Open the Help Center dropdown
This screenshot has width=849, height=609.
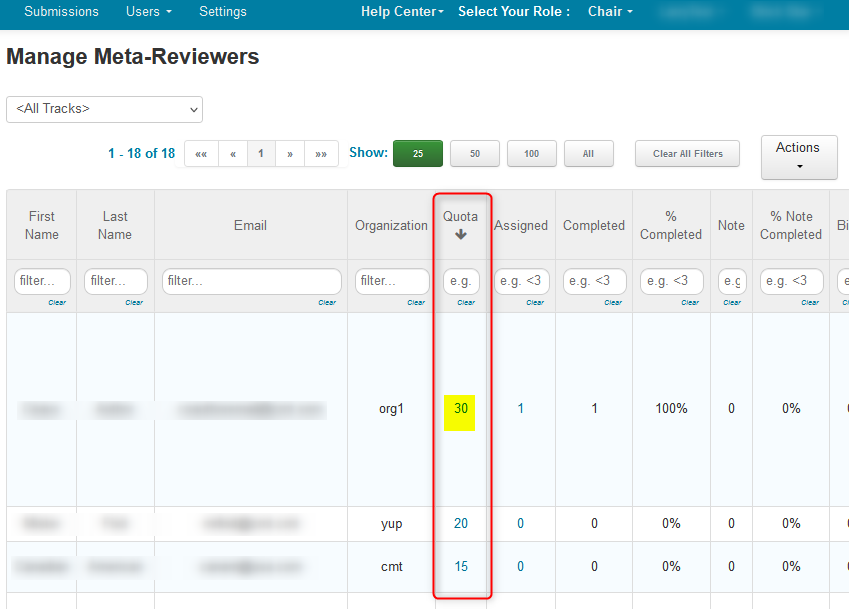tap(402, 11)
